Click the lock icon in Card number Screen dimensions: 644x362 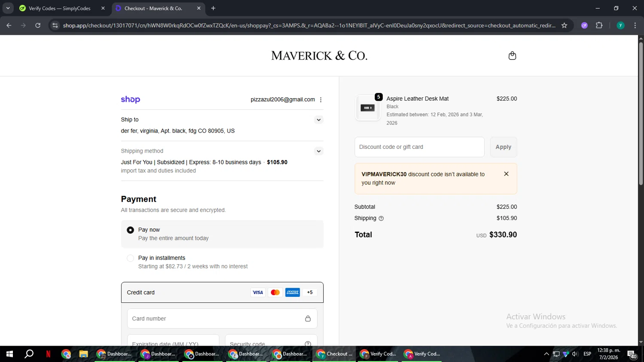[x=308, y=319]
